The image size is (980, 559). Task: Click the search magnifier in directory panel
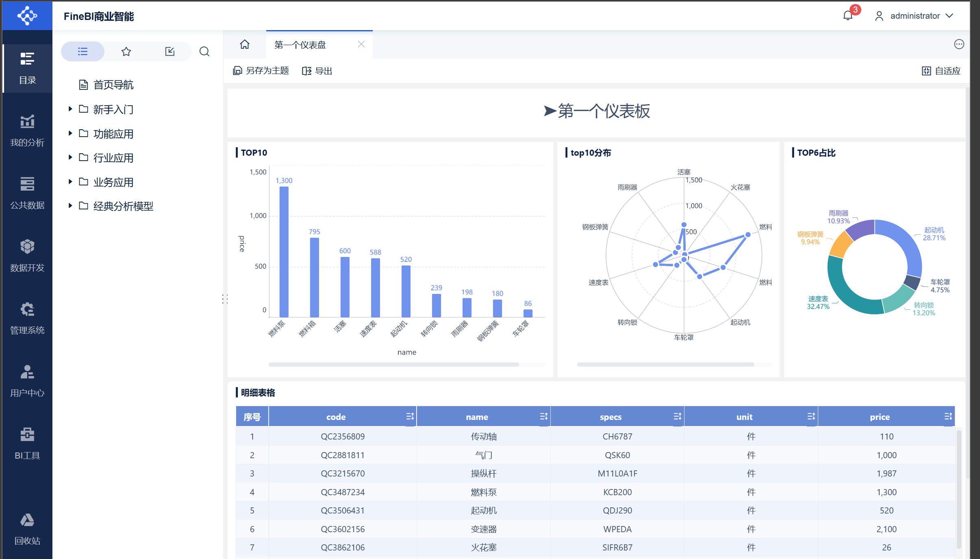(204, 52)
